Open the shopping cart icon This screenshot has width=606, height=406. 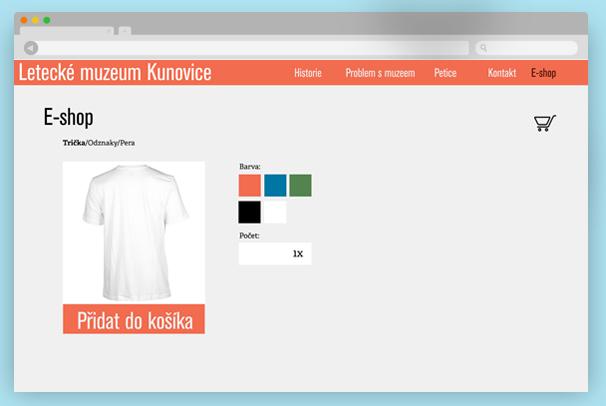[x=544, y=123]
